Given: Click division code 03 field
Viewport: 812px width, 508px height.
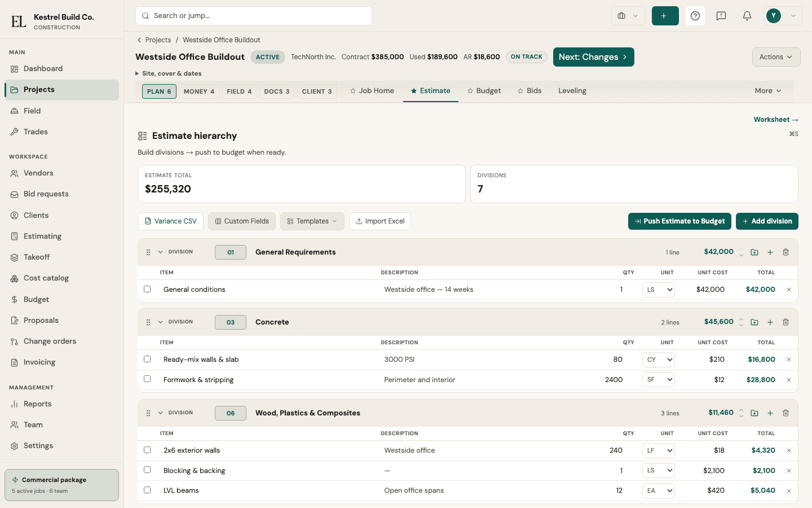Looking at the screenshot, I should [x=231, y=322].
